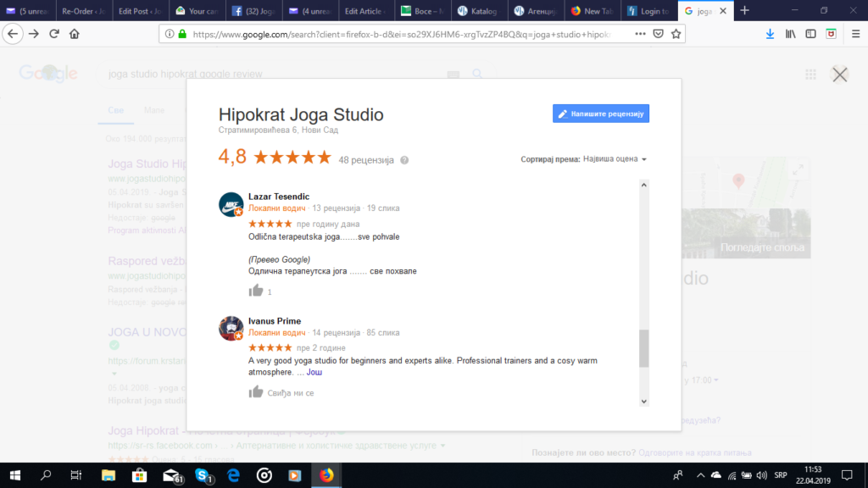Open Microsoft Edge from taskbar
868x488 pixels.
tap(234, 475)
